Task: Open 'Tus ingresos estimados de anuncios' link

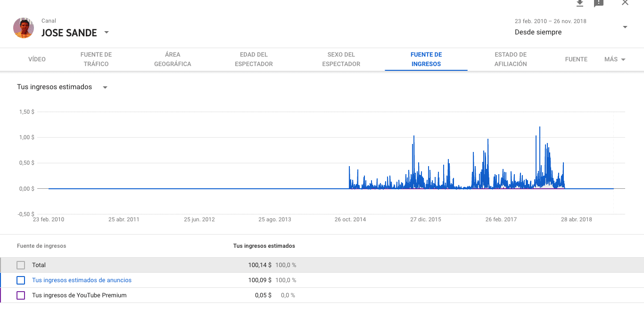Action: click(x=82, y=280)
